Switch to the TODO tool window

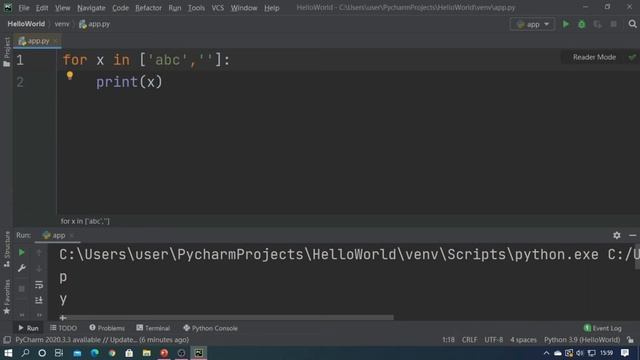[x=63, y=328]
